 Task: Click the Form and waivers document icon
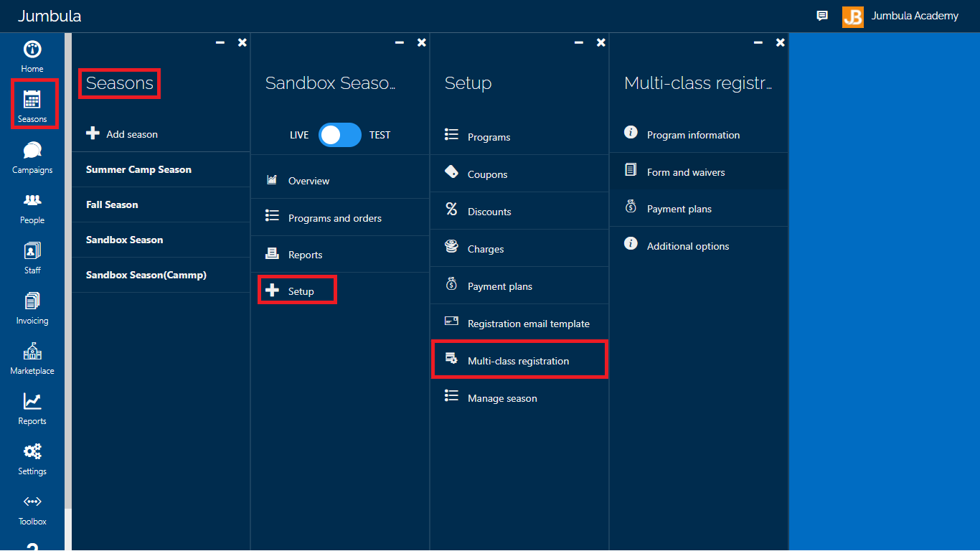631,169
